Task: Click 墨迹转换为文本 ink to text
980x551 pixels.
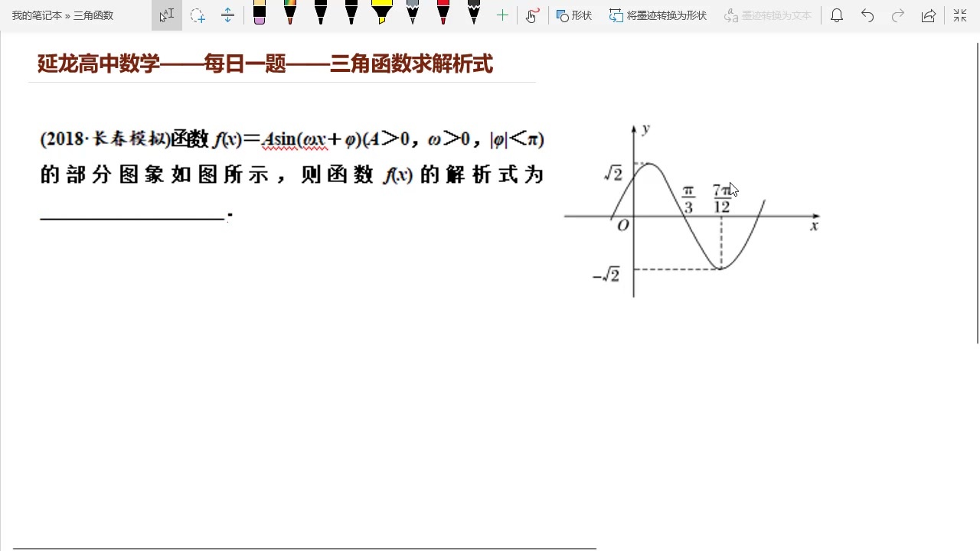Action: [767, 15]
